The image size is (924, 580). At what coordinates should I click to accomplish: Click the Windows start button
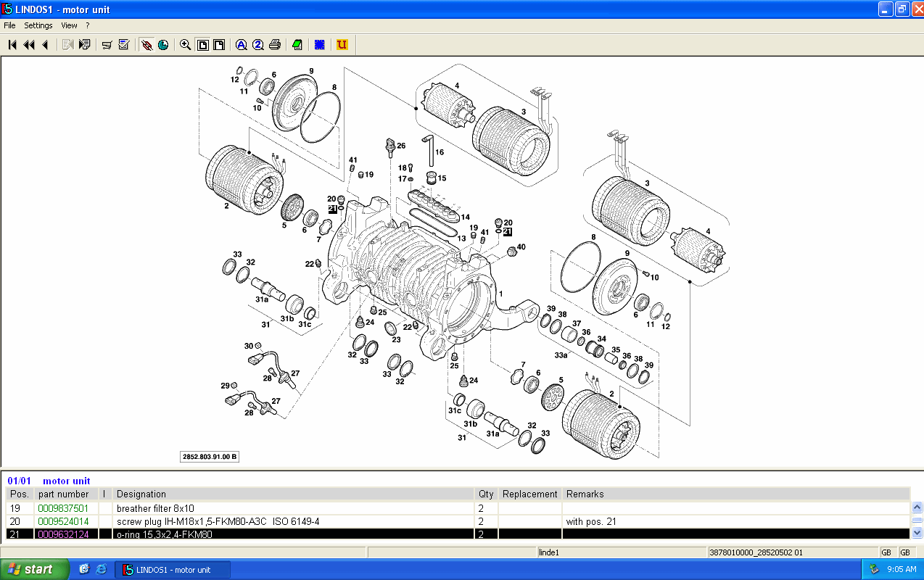click(x=35, y=569)
